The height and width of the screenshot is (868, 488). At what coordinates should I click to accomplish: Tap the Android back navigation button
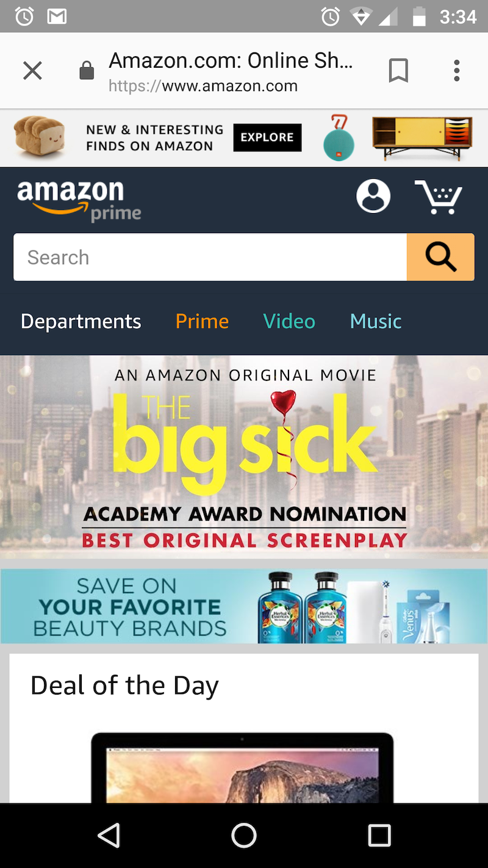[x=109, y=835]
